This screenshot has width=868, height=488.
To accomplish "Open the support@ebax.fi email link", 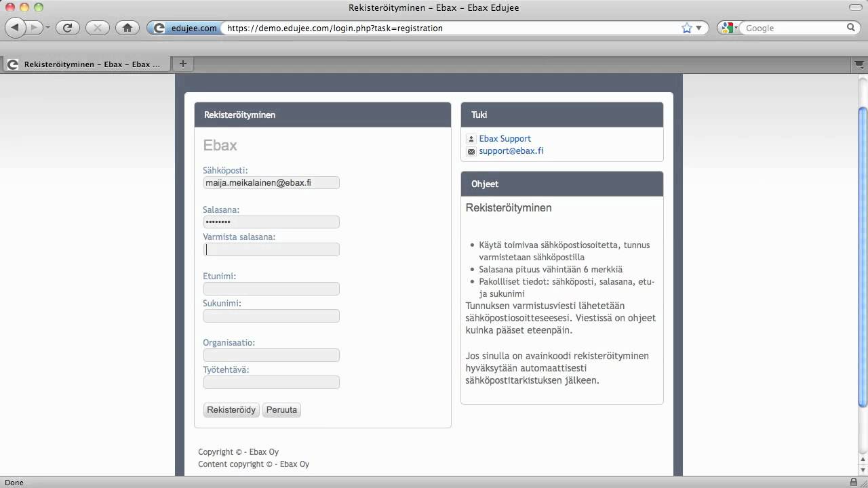I will pos(511,151).
